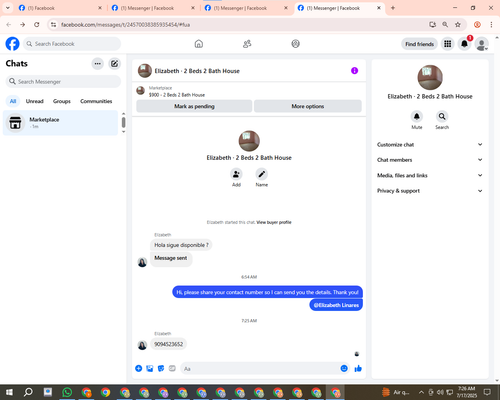Open WhatsApp from the taskbar
This screenshot has width=500, height=400.
point(67,392)
